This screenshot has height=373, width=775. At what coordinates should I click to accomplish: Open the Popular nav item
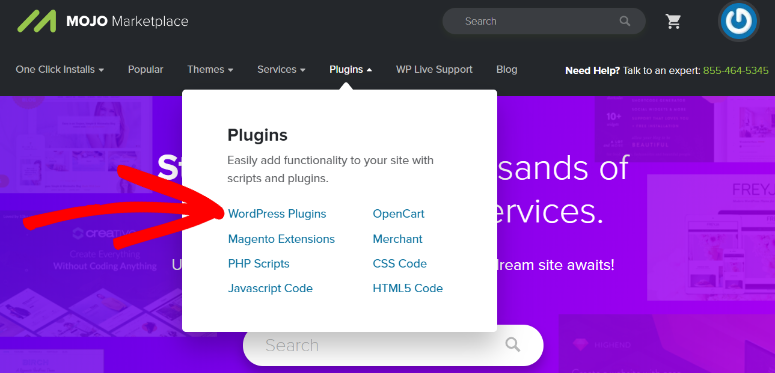coord(145,70)
